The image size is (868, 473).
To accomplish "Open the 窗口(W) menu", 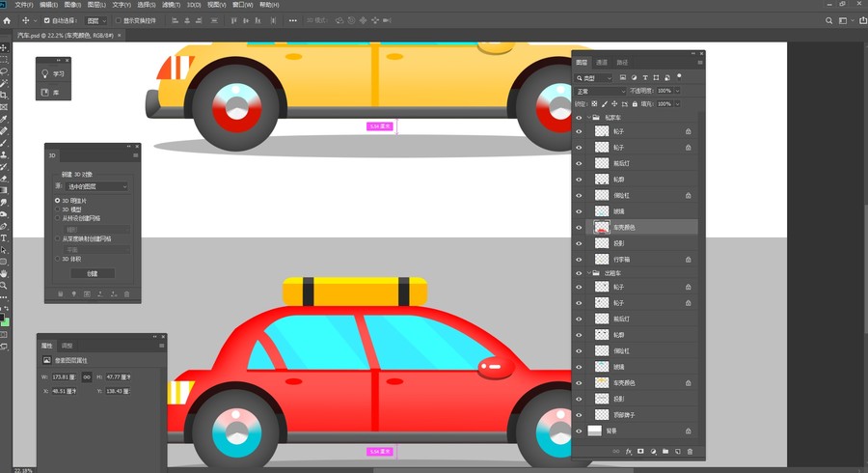I will [x=242, y=5].
